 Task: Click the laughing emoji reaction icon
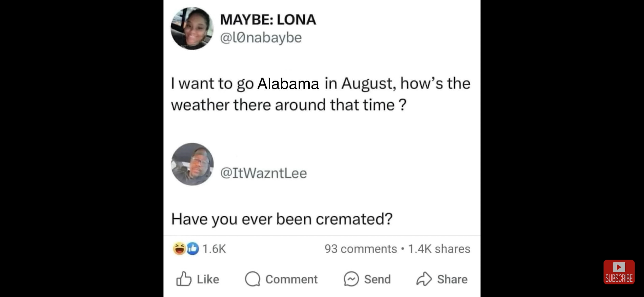tap(179, 248)
